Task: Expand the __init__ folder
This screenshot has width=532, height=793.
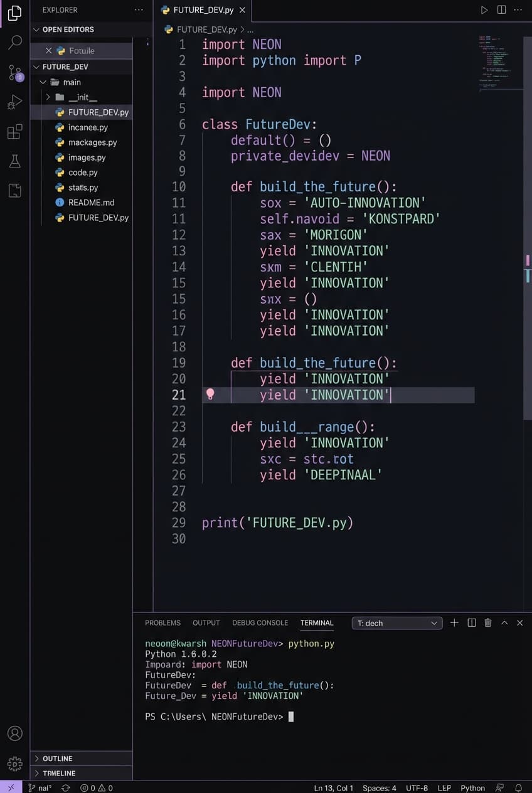Action: 47,97
